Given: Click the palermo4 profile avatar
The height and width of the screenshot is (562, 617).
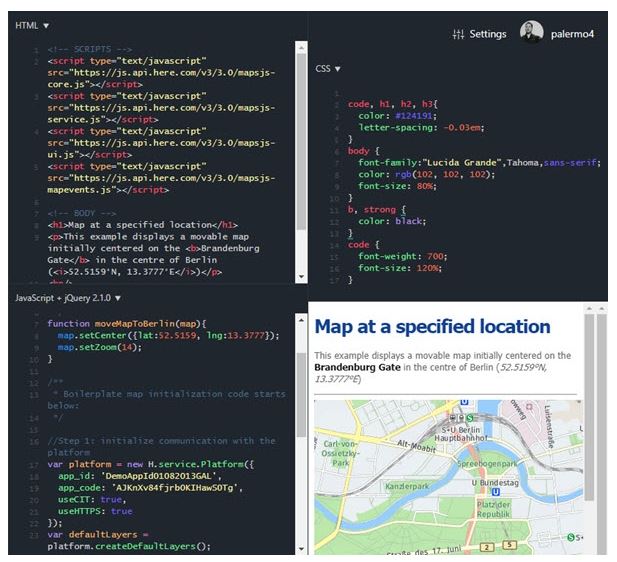Looking at the screenshot, I should coord(532,33).
